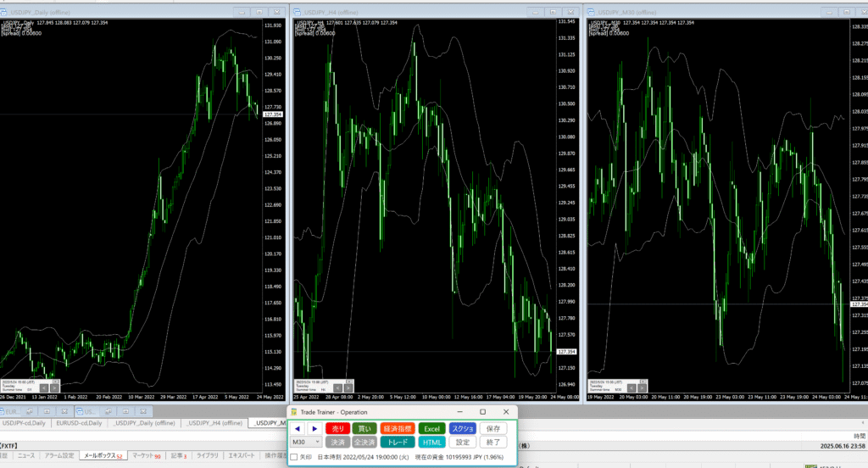The image size is (868, 468).
Task: Click 127.354 price label on Daily chart
Action: point(273,114)
